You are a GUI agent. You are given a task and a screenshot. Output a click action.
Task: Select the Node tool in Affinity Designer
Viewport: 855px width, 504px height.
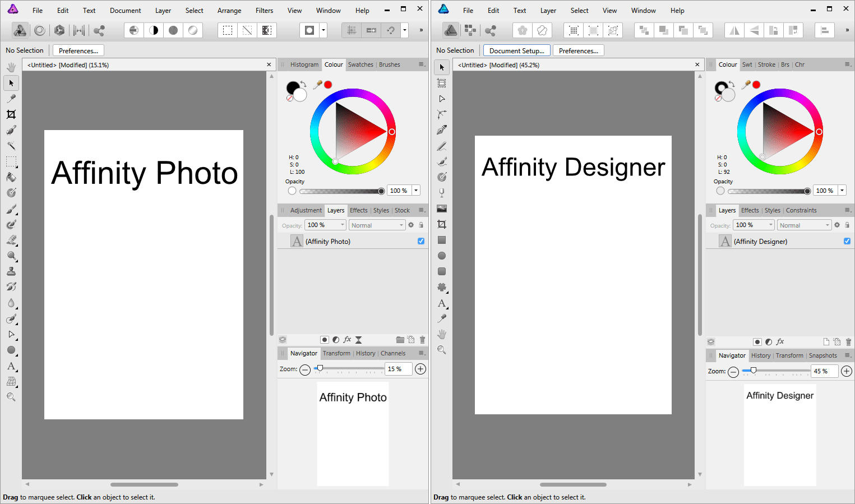[442, 98]
